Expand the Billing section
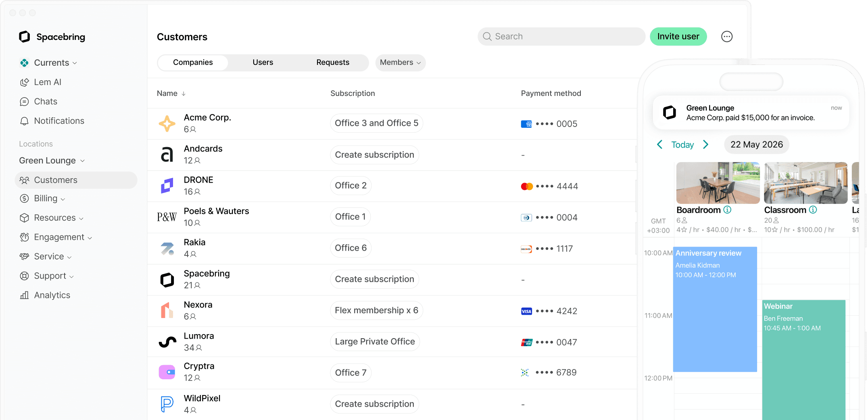Viewport: 868px width, 420px height. [42, 199]
